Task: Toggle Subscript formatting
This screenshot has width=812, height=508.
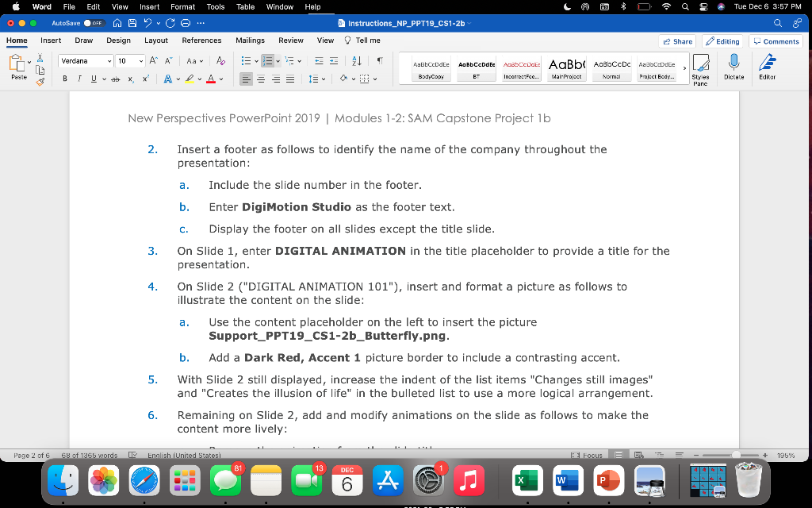Action: pos(131,79)
